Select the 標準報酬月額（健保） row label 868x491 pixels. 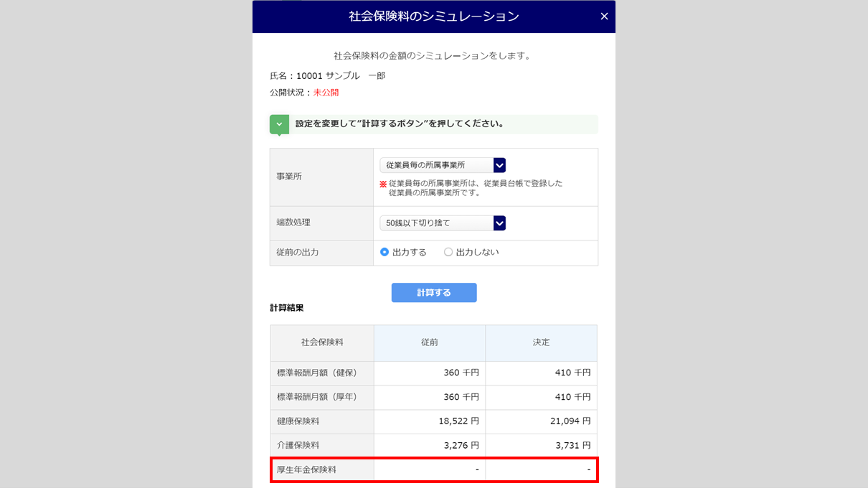coord(316,373)
